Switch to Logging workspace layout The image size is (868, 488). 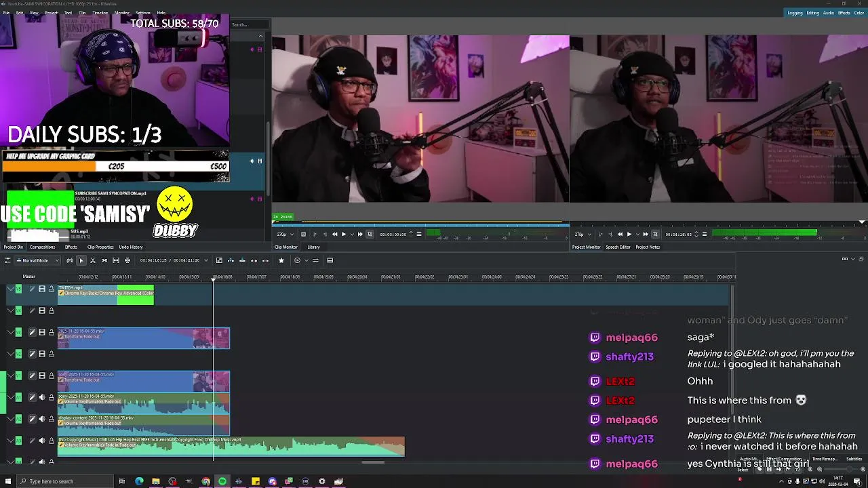[x=795, y=13]
